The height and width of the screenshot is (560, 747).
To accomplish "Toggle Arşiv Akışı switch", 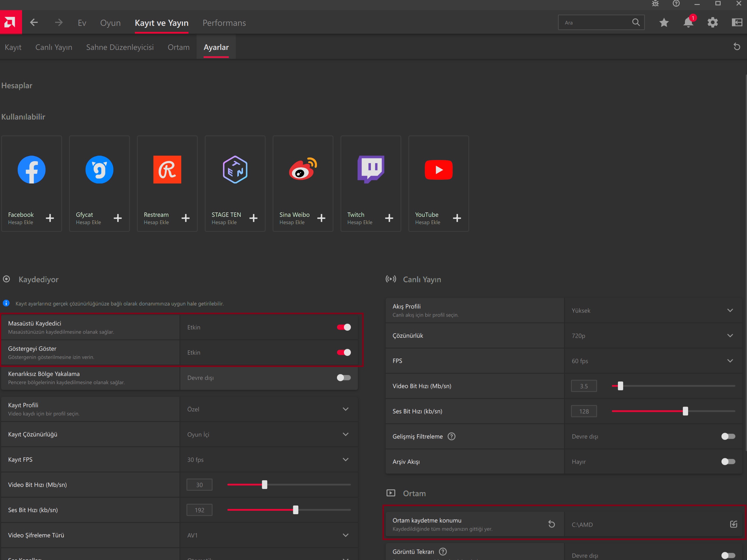I will pyautogui.click(x=728, y=461).
